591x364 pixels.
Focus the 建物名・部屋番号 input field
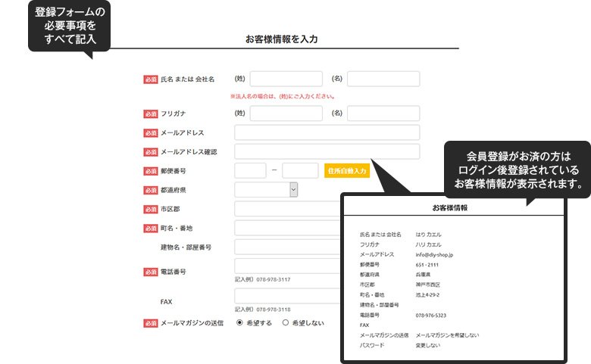pos(288,247)
